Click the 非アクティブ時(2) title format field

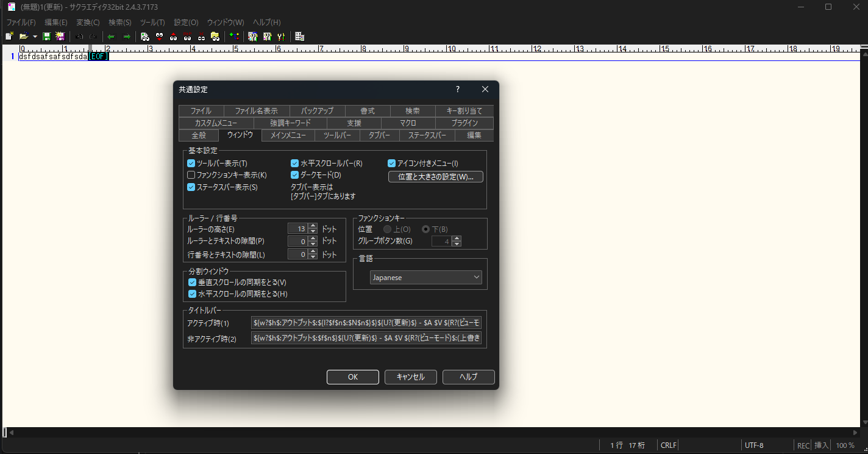click(x=366, y=338)
